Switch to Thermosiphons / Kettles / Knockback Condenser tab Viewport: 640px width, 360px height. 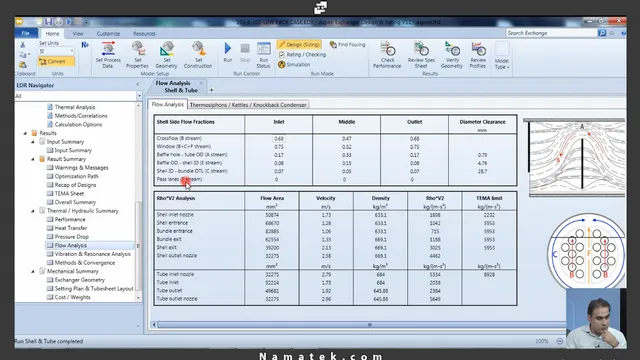pos(248,105)
